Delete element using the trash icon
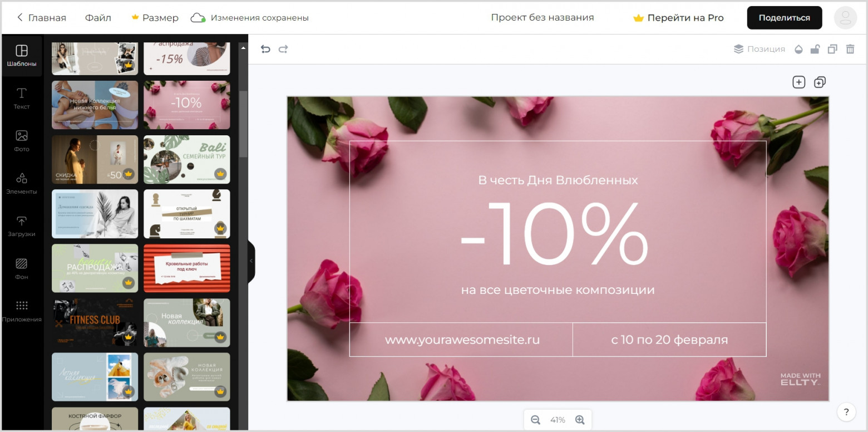 pos(850,49)
